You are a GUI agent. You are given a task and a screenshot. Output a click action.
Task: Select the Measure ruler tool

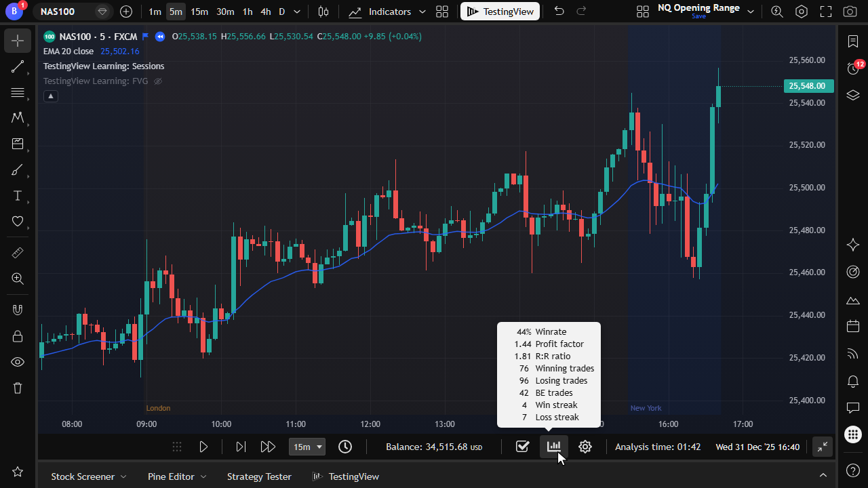pos(18,253)
